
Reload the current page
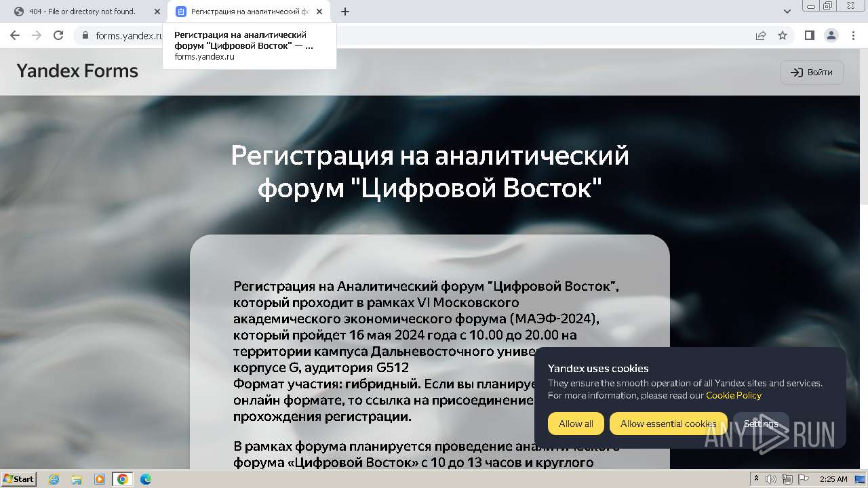tap(58, 35)
